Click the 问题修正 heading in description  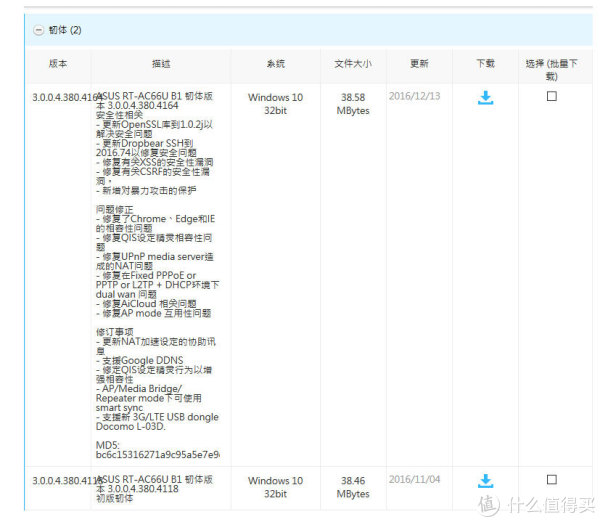click(x=114, y=209)
